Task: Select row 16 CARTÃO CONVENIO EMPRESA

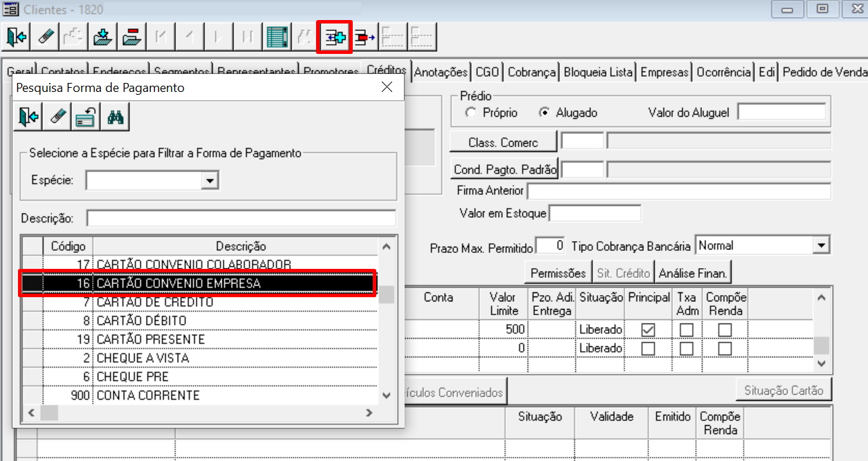Action: (x=199, y=283)
